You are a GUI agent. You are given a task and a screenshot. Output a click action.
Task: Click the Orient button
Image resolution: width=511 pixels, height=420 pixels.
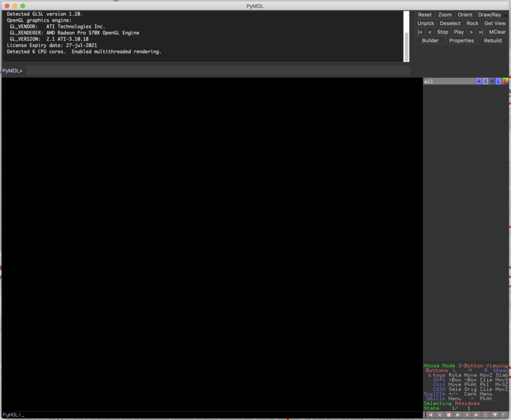[x=465, y=14]
